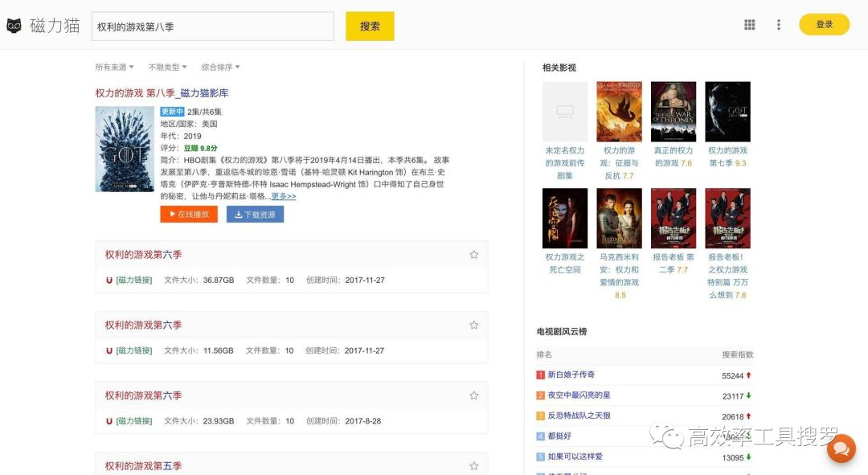868x475 pixels.
Task: Expand the 不限类型 type filter
Action: point(167,67)
